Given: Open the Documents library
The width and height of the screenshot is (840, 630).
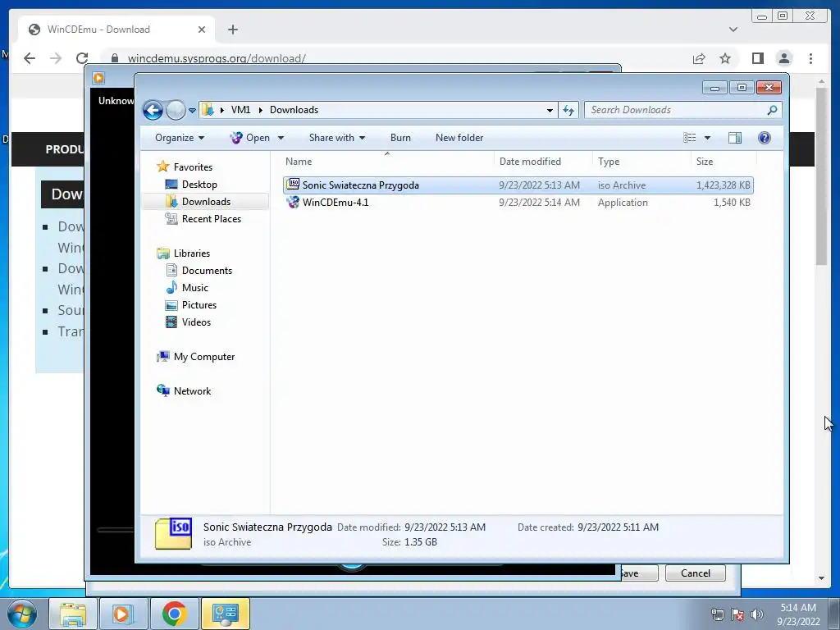Looking at the screenshot, I should point(207,271).
